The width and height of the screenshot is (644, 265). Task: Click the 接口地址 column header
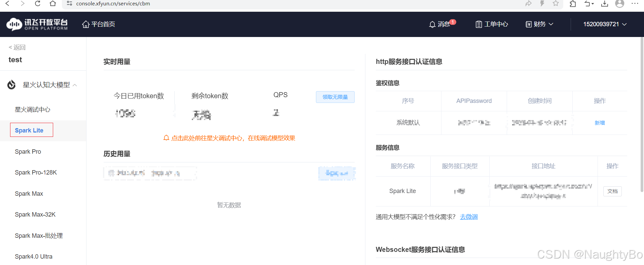click(543, 166)
